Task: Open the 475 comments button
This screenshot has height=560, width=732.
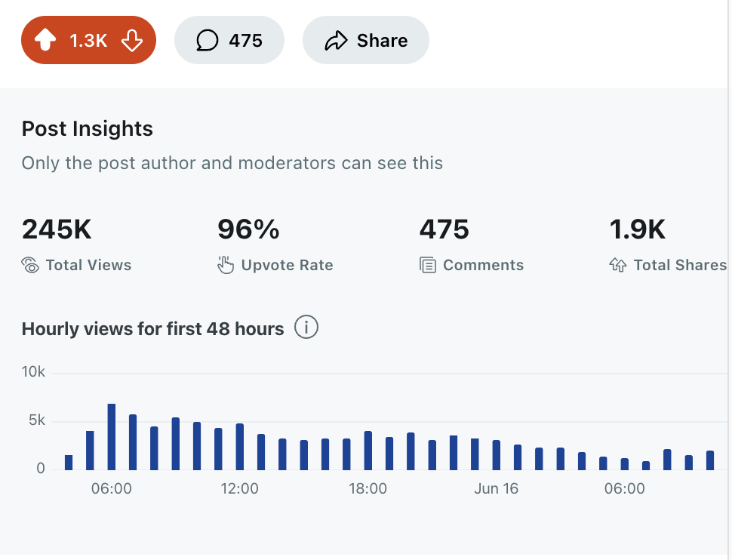Action: tap(229, 40)
